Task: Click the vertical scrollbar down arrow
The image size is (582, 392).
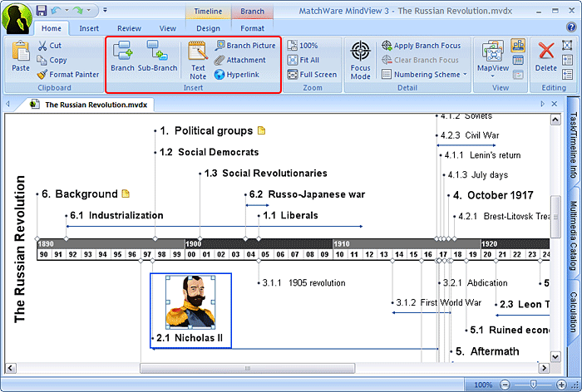Action: 555,357
